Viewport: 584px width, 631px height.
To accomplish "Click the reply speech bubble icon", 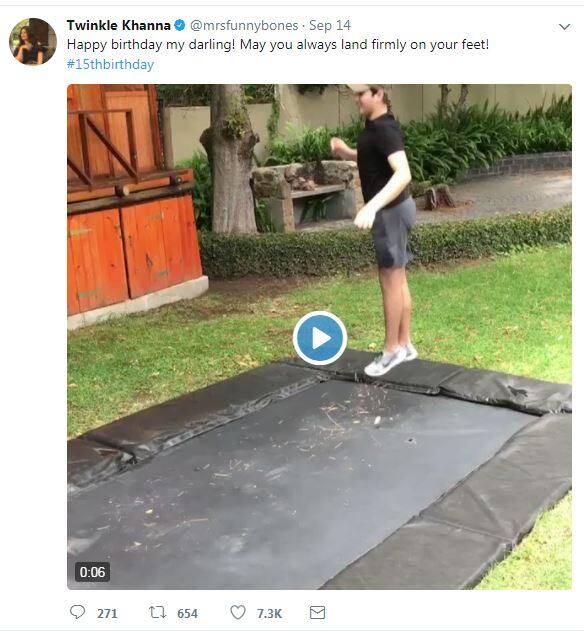I will coord(77,612).
